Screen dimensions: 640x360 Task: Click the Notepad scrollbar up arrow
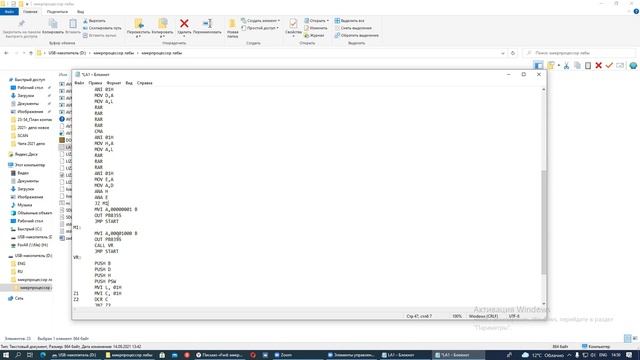pos(543,89)
